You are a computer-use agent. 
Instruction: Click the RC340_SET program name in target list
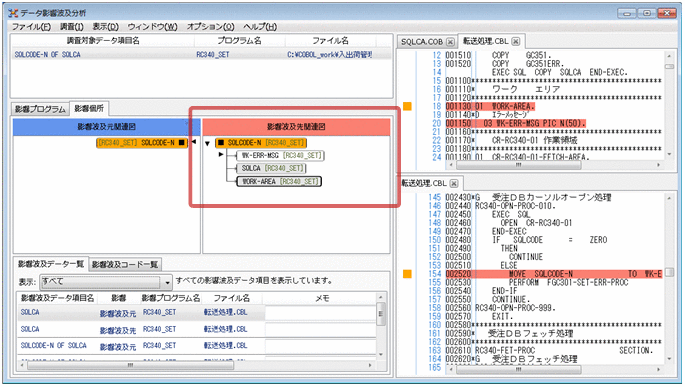coord(213,55)
